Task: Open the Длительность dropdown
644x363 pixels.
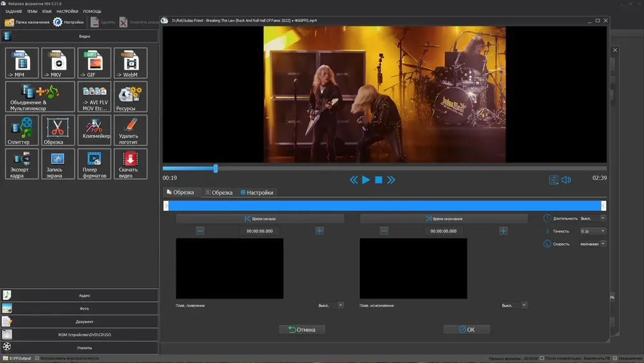Action: click(593, 219)
